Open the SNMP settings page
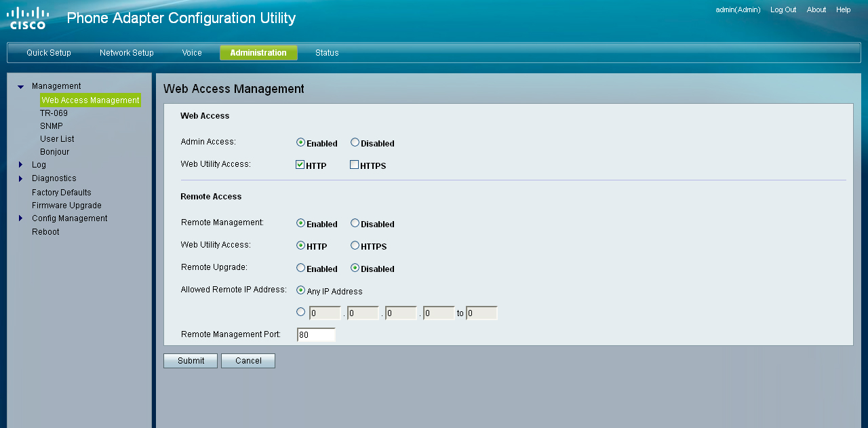This screenshot has width=868, height=428. [x=52, y=126]
